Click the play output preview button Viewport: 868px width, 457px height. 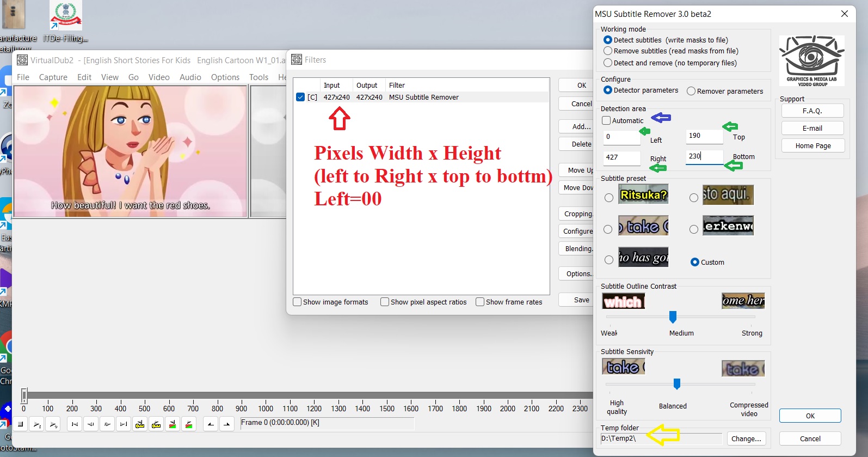53,424
